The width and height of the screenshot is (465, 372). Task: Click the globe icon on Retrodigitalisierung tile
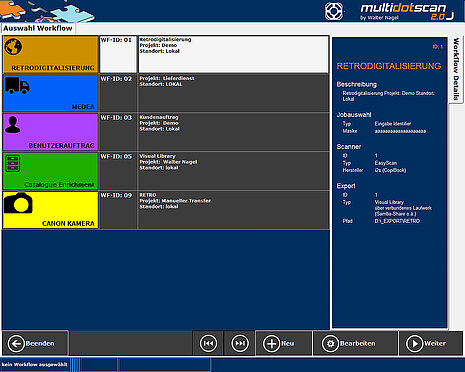point(13,46)
